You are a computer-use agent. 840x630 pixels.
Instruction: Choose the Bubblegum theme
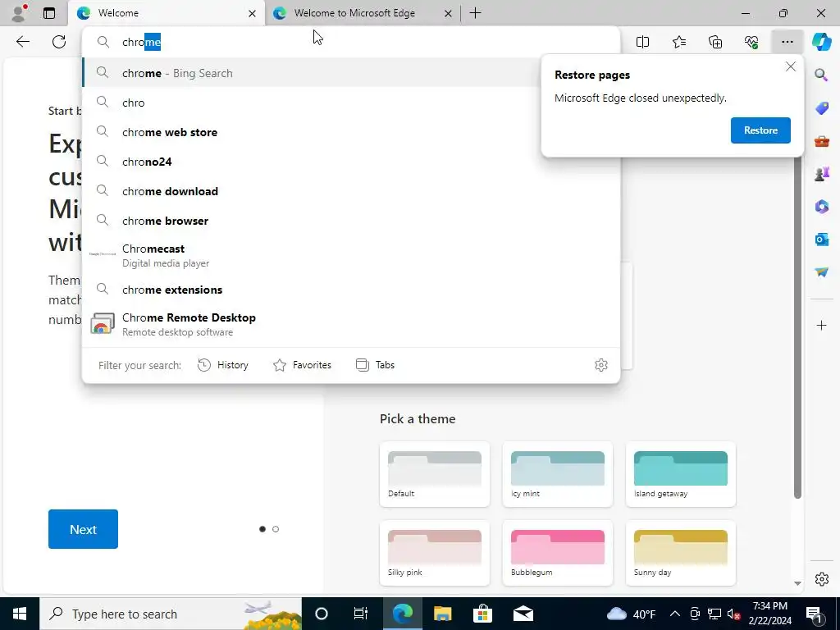point(558,553)
